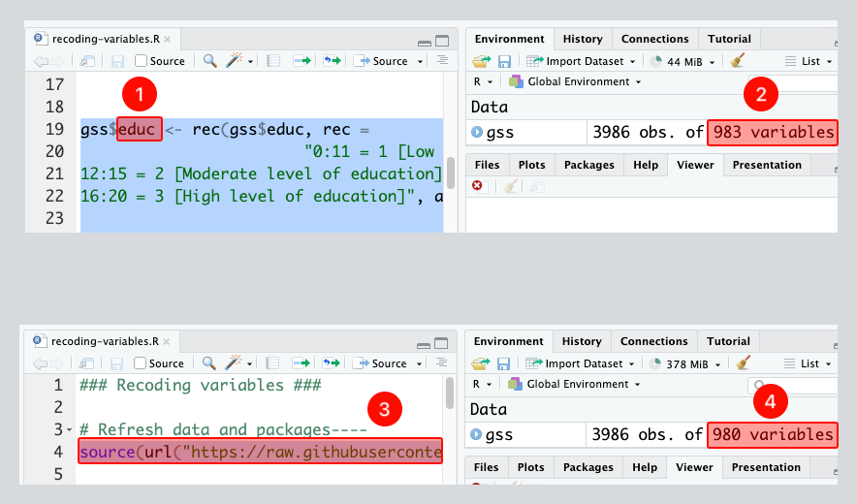Click compile report notebook icon in upper editor
Viewport: 857px width, 504px height.
[x=273, y=61]
